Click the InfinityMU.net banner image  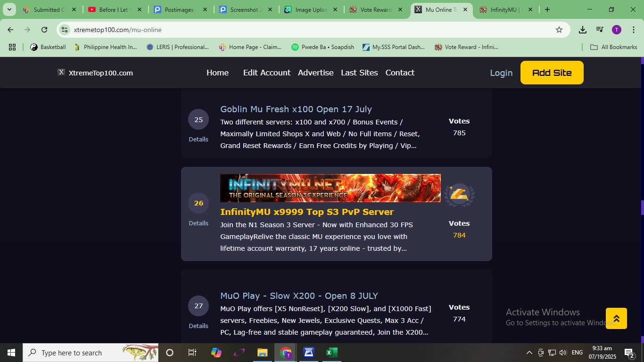coord(330,188)
